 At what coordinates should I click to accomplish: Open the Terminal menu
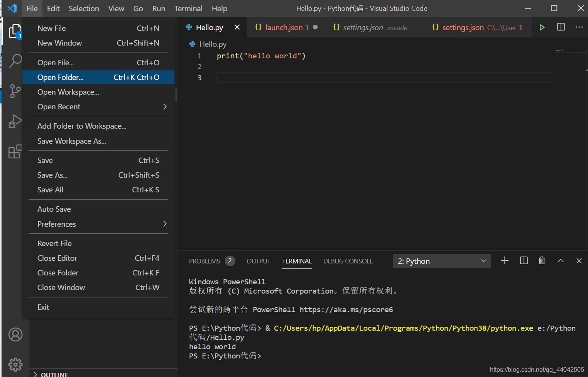[x=188, y=8]
